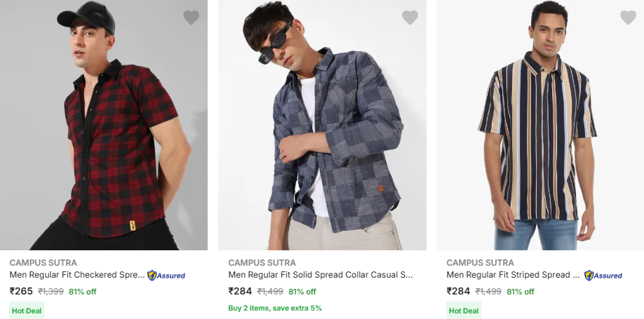Click '81% off' on the striped shirt
Screen dimensions: 644x319
(x=521, y=292)
